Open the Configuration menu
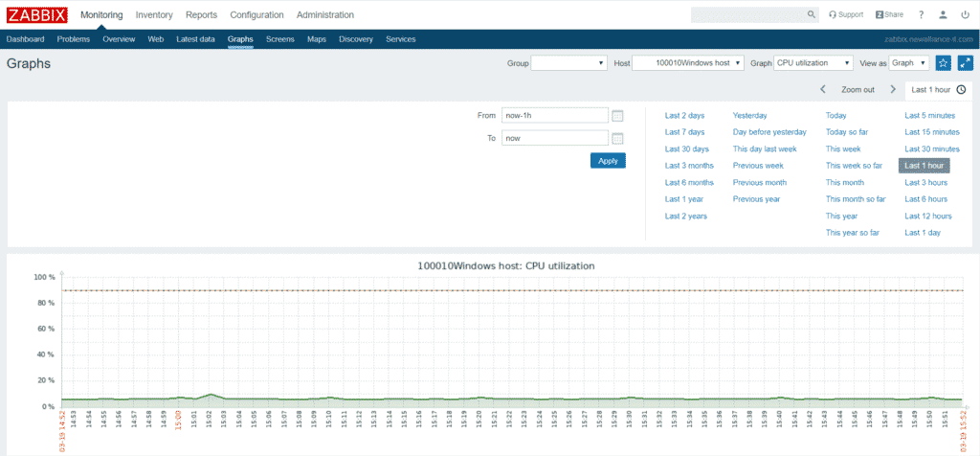The image size is (980, 456). (x=256, y=15)
